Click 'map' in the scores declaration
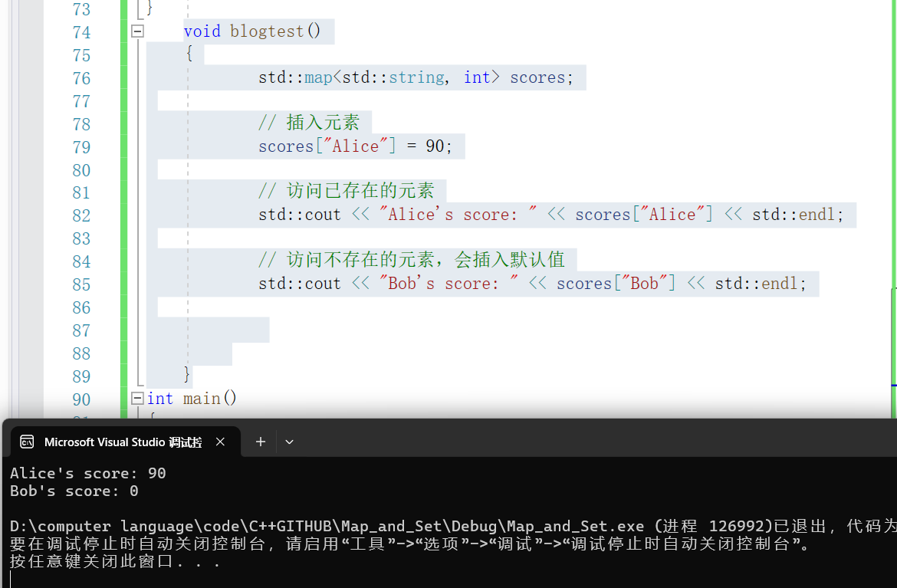 318,77
